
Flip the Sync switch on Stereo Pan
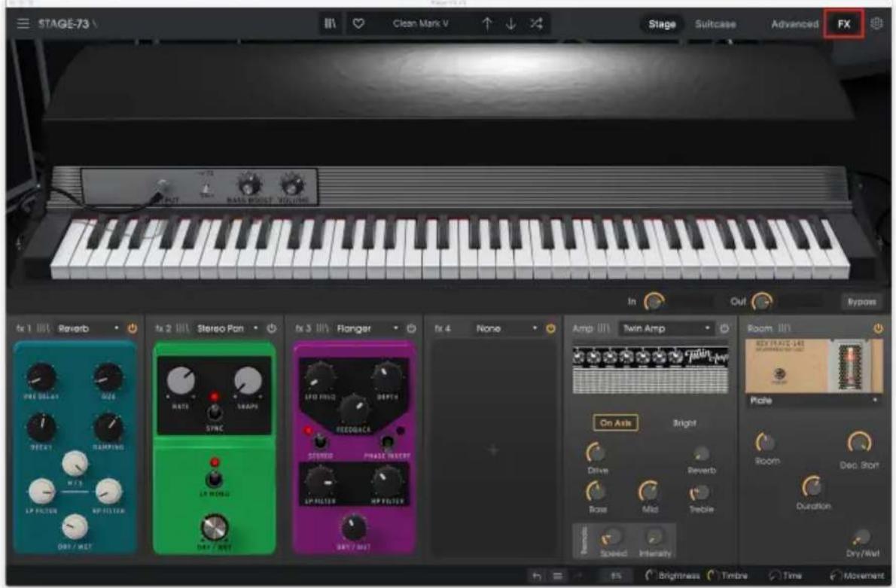click(215, 411)
